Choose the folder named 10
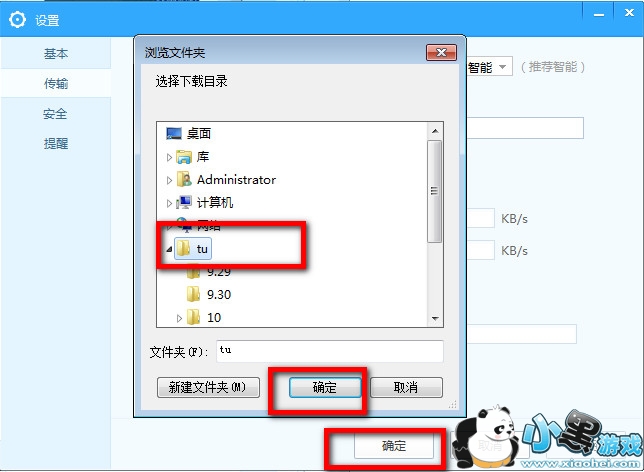This screenshot has height=472, width=644. pyautogui.click(x=214, y=318)
